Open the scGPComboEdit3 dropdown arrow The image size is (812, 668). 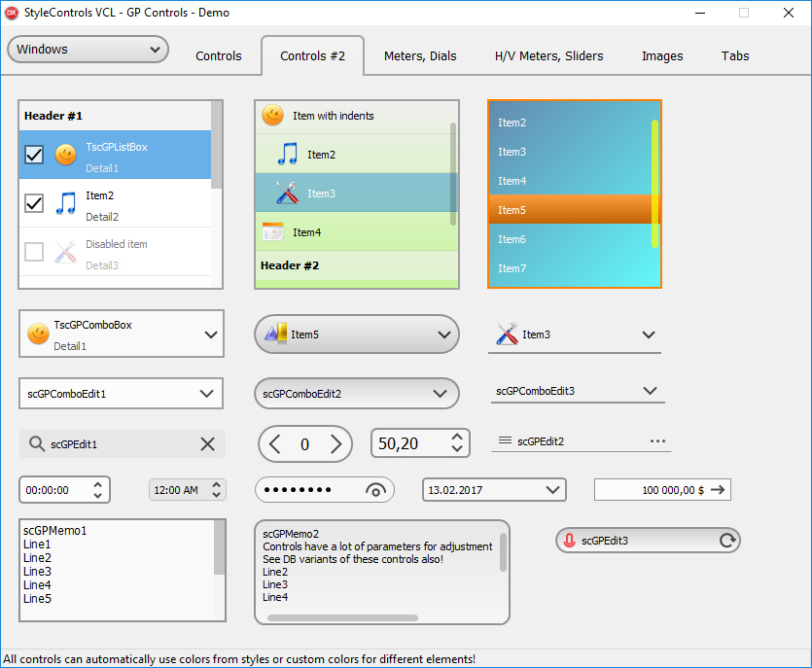click(650, 391)
